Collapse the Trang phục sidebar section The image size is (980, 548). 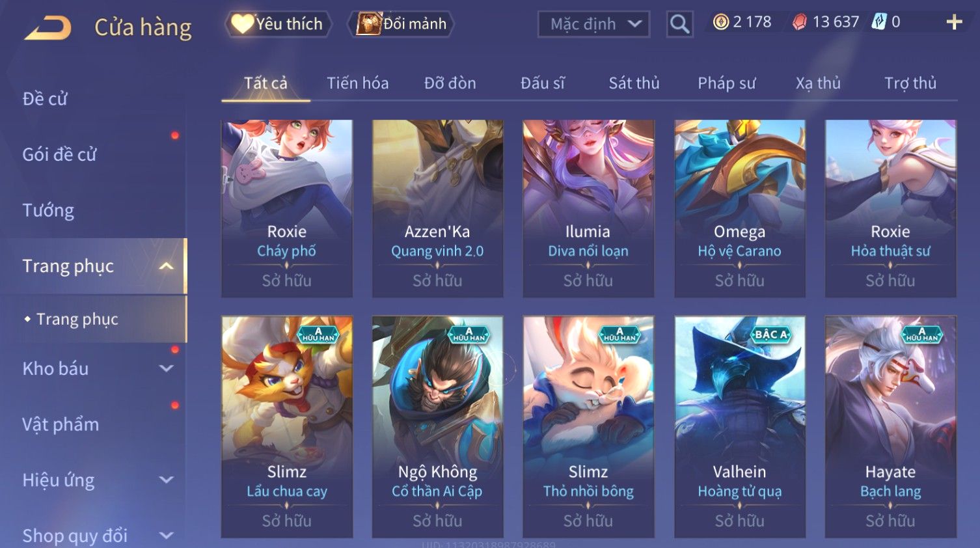click(167, 266)
